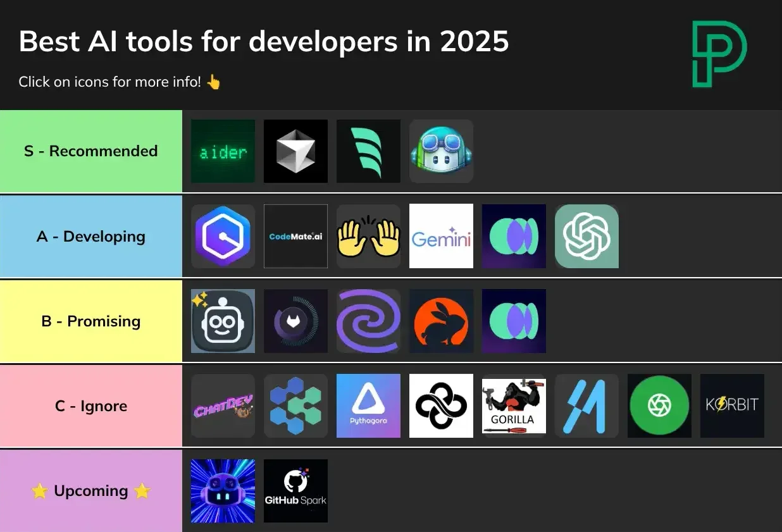
Task: Open the purple hexagon icon in A tier
Action: (223, 236)
